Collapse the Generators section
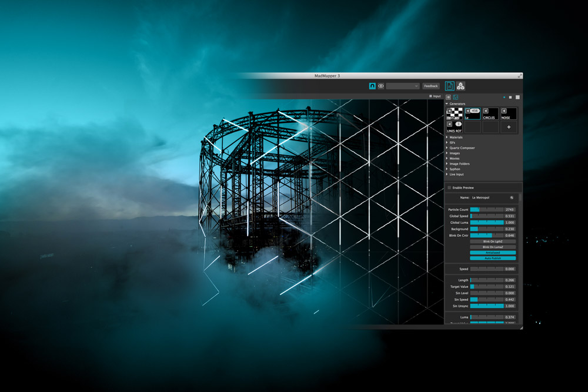The height and width of the screenshot is (392, 588). 447,104
